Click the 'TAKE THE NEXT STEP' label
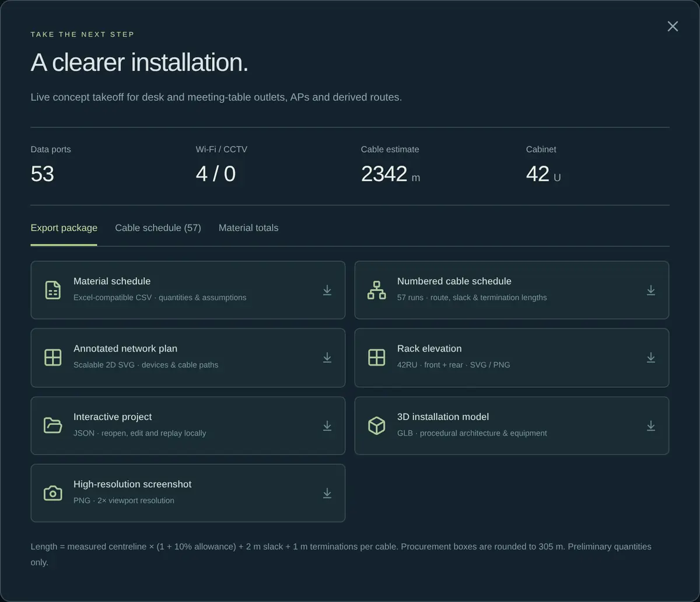This screenshot has height=602, width=700. (82, 34)
